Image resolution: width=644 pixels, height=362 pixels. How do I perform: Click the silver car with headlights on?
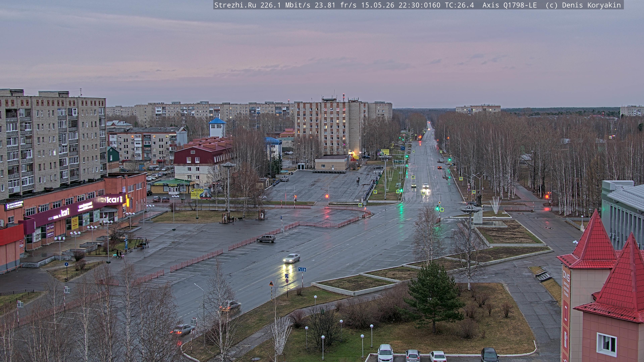point(291,258)
